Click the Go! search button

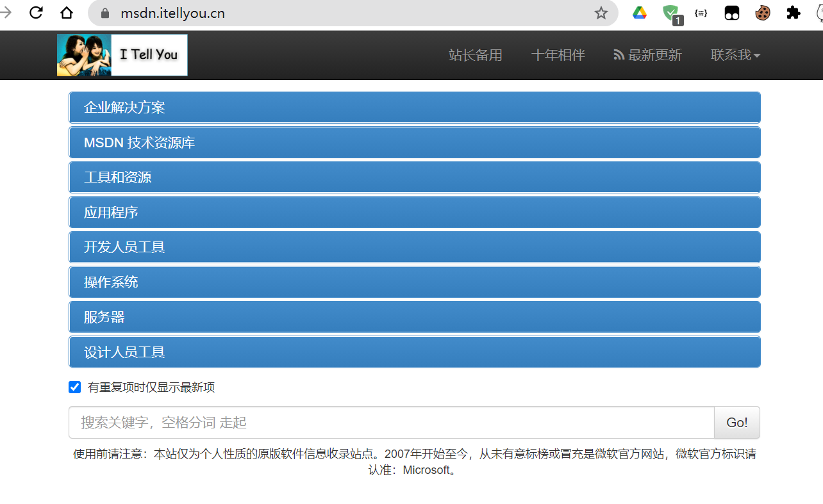click(737, 423)
